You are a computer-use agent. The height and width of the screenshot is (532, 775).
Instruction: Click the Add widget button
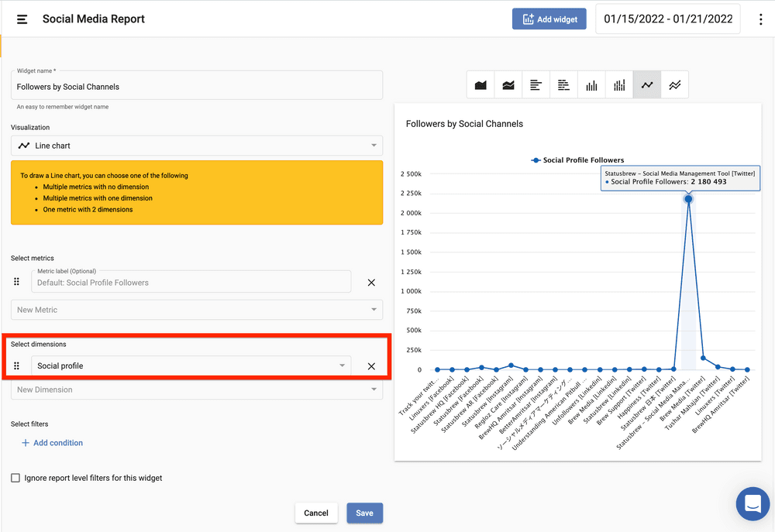pyautogui.click(x=549, y=19)
